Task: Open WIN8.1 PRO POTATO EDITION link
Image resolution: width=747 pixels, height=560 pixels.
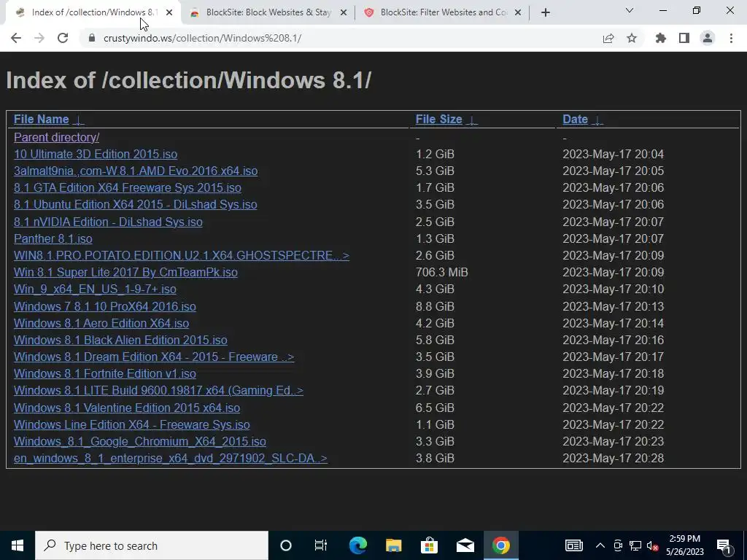Action: pyautogui.click(x=182, y=255)
